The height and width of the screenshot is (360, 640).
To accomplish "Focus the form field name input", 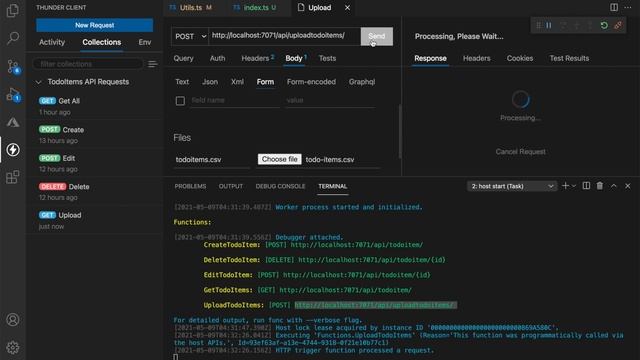I will (235, 100).
